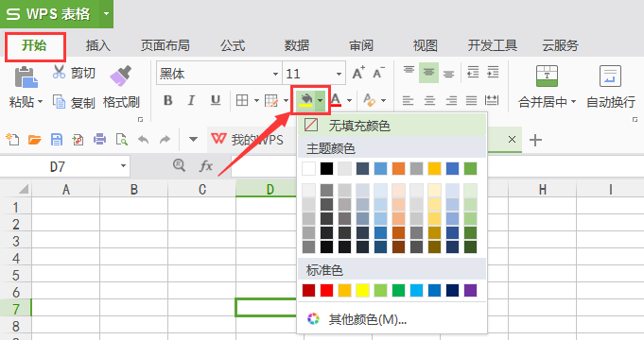This screenshot has width=644, height=340.
Task: Toggle Bold formatting
Action: (x=168, y=100)
